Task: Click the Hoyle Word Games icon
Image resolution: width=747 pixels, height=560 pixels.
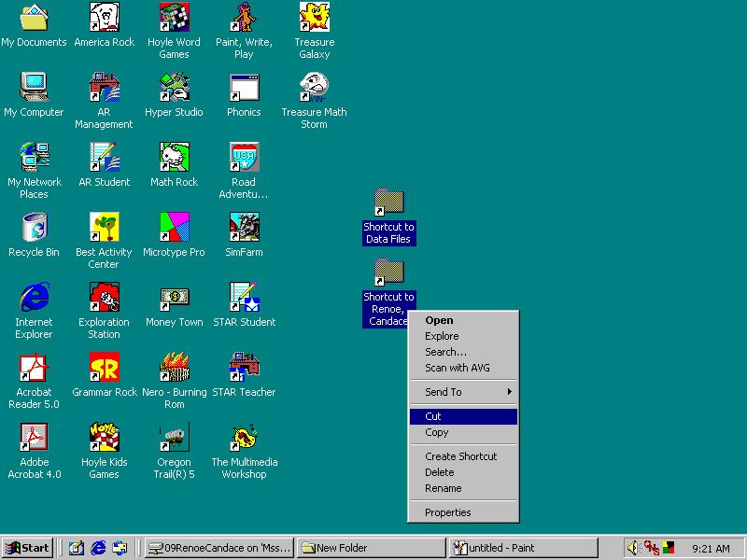Action: point(174,17)
